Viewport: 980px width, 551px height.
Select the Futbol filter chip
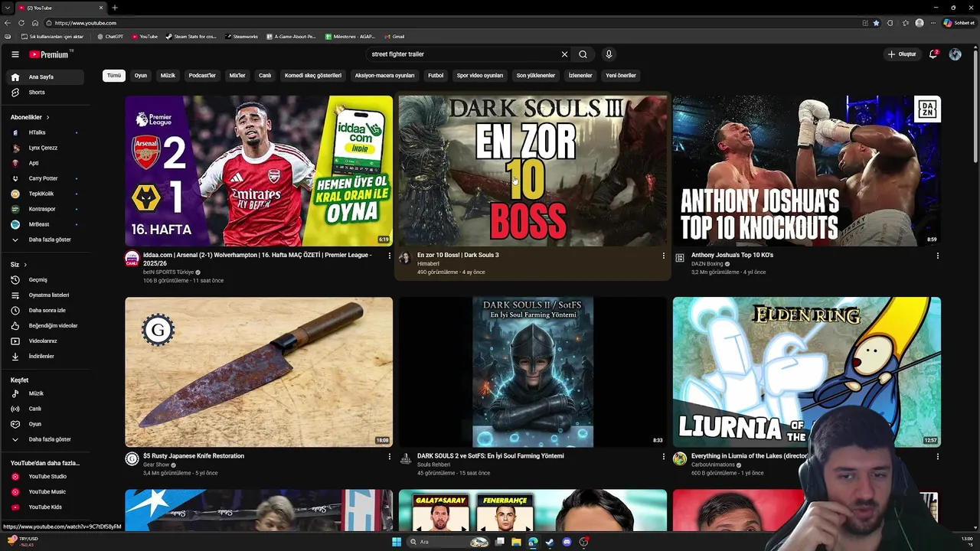tap(436, 76)
